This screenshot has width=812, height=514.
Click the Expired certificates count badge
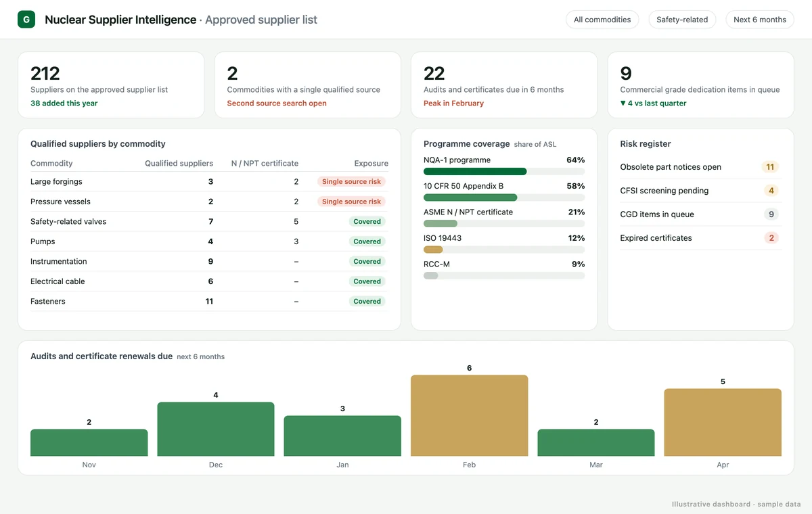point(771,238)
